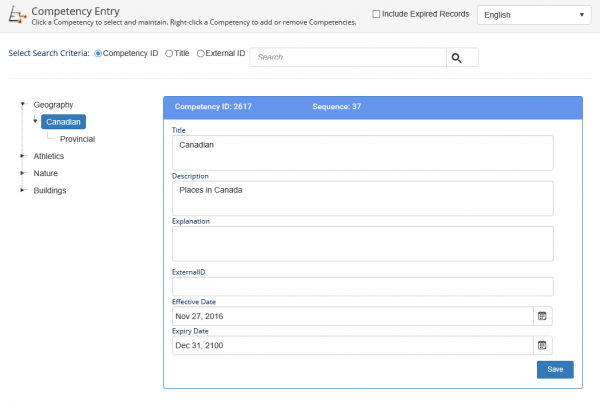600x402 pixels.
Task: Enable Include Expired Records checkbox
Action: tap(376, 14)
